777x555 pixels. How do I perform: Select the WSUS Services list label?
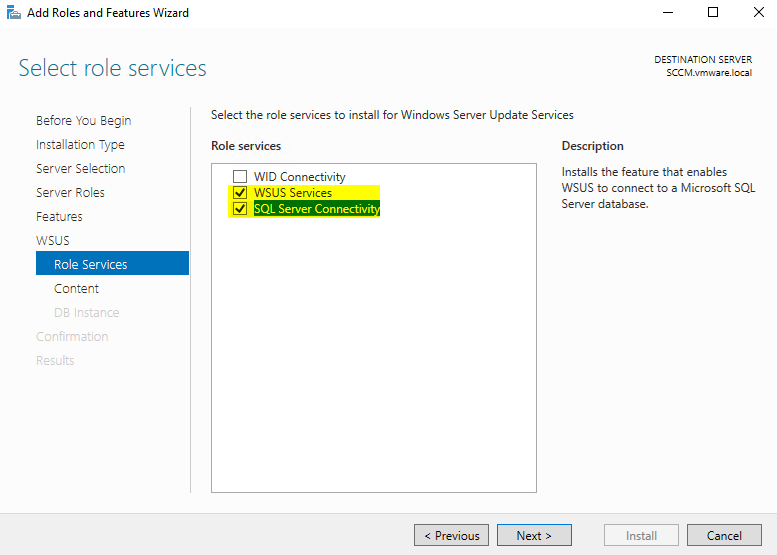click(293, 193)
